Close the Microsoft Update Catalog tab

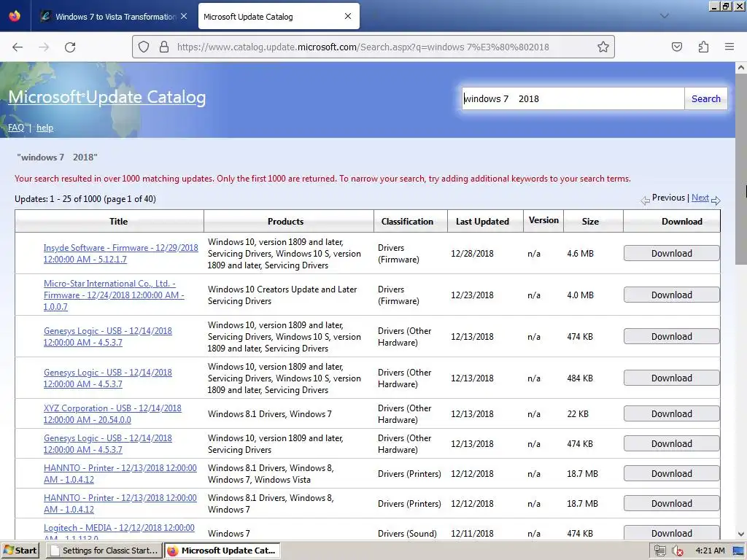click(348, 16)
